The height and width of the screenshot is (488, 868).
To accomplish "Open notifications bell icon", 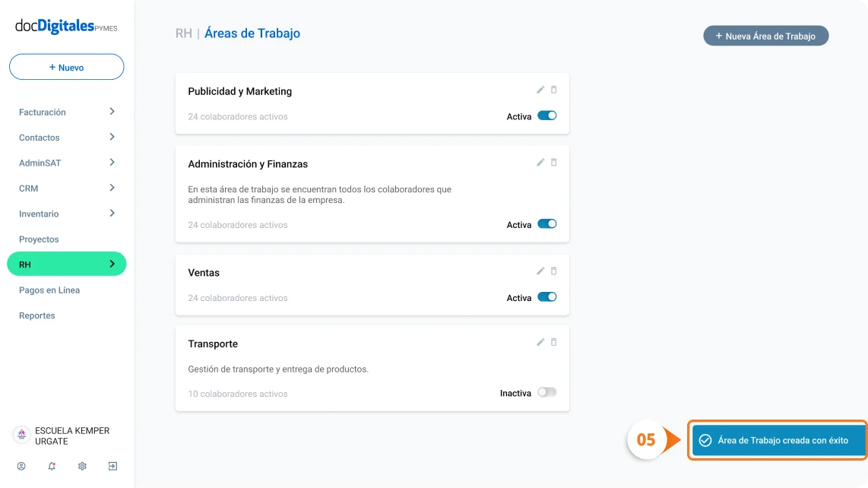I will 52,466.
